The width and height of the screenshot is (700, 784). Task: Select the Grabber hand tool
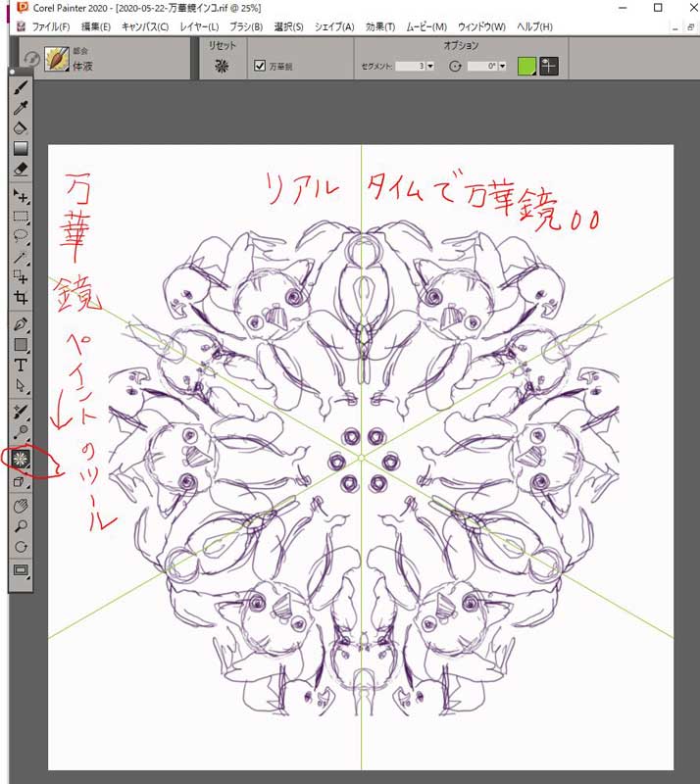[20, 506]
